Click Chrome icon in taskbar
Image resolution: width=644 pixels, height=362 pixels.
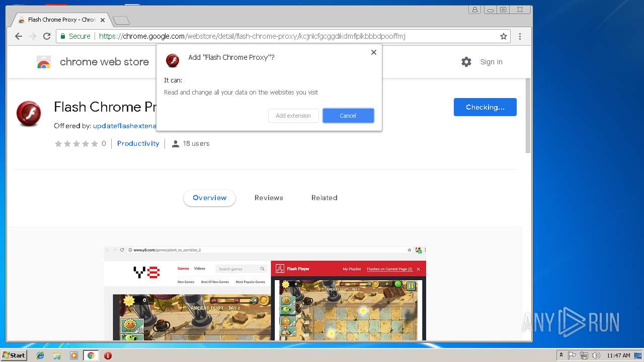(x=91, y=355)
